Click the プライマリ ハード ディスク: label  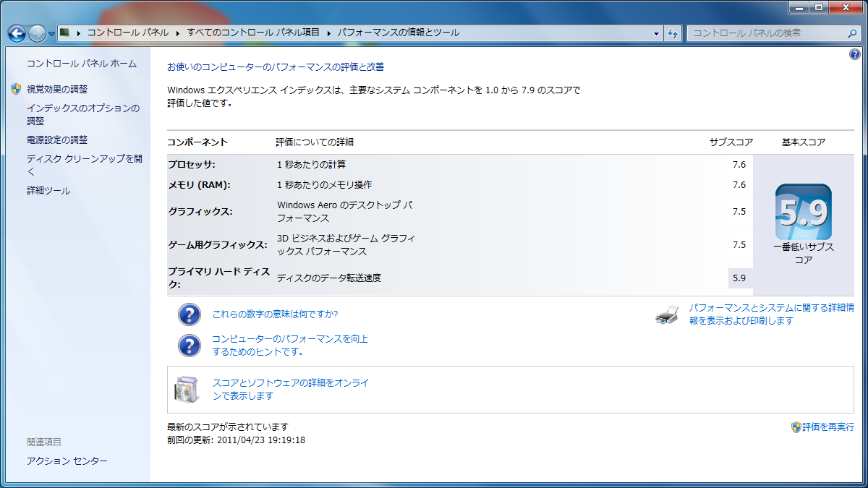219,278
